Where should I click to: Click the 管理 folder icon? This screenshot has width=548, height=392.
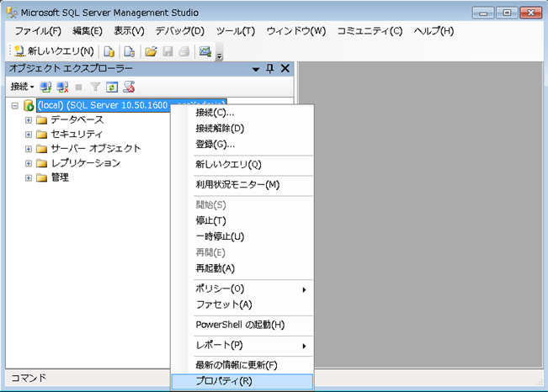pyautogui.click(x=41, y=177)
